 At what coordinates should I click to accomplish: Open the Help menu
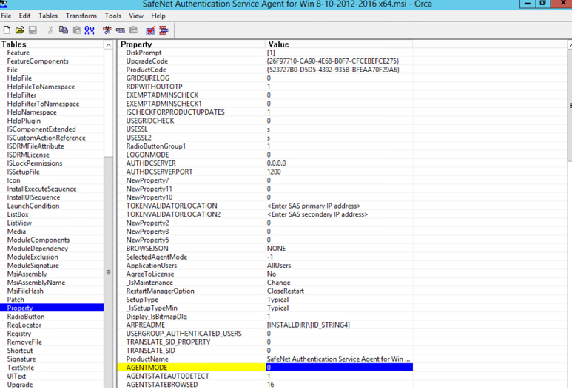pyautogui.click(x=158, y=16)
